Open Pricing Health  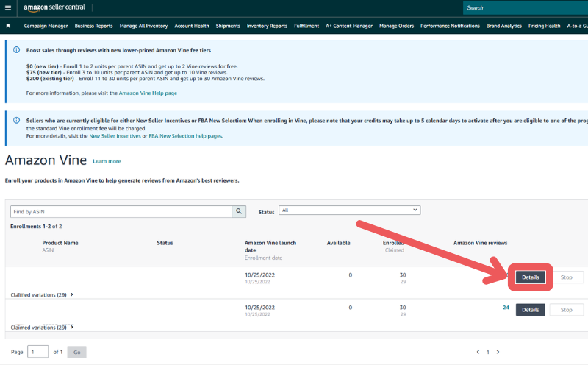(x=544, y=26)
